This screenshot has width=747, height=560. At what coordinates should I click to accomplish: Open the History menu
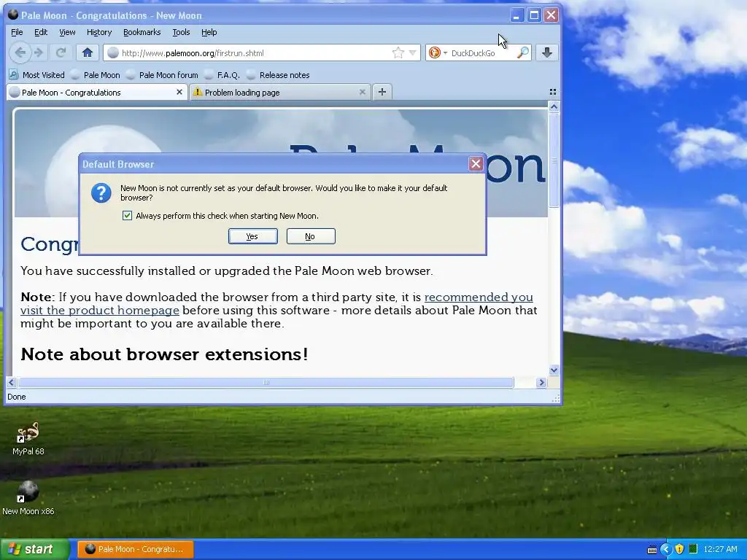tap(99, 32)
